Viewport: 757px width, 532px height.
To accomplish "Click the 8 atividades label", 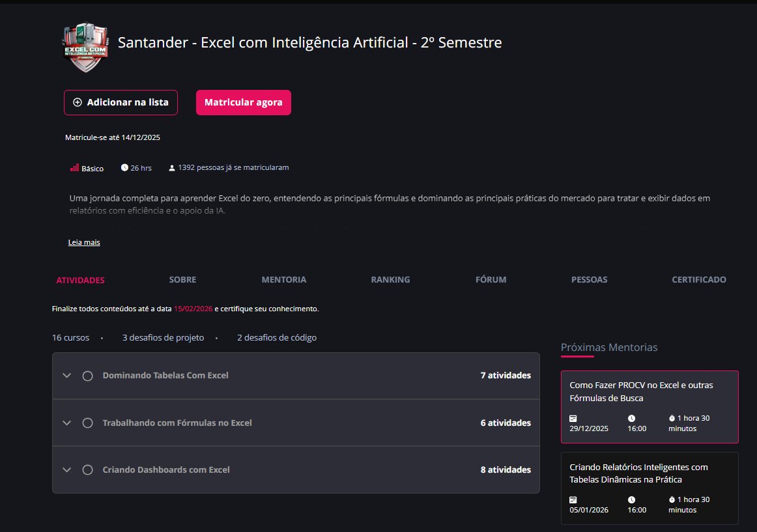I will point(506,469).
